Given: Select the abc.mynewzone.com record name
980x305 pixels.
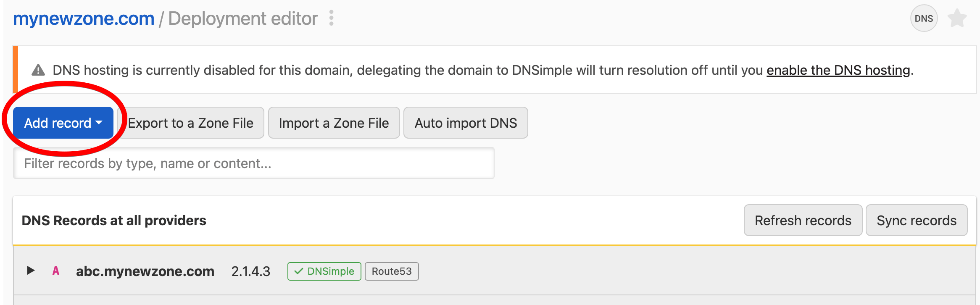Looking at the screenshot, I should click(x=145, y=271).
